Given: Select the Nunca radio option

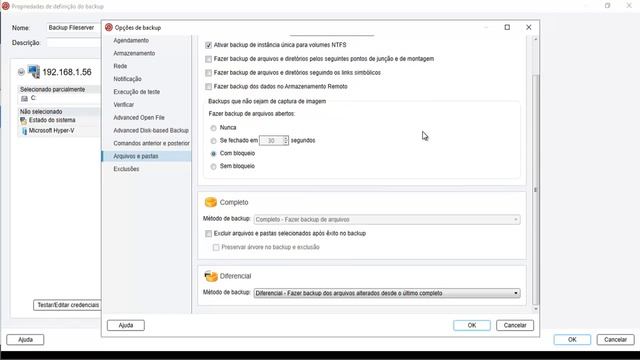Looking at the screenshot, I should point(213,128).
